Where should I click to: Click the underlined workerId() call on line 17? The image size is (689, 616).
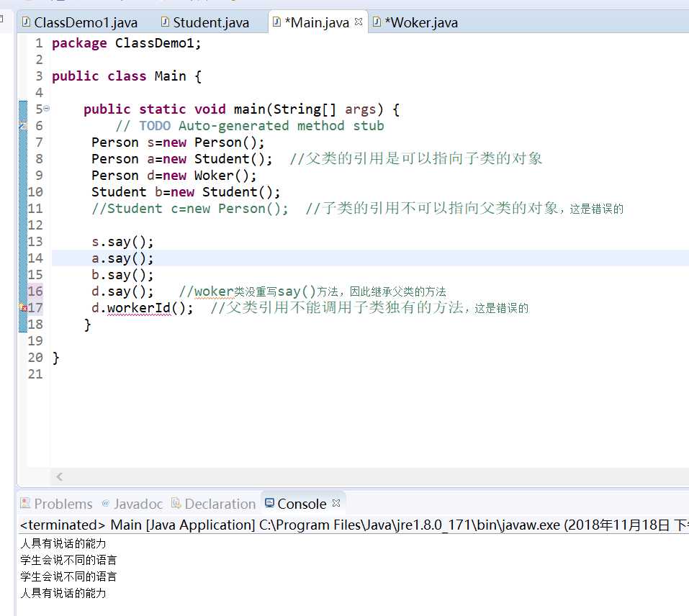(139, 308)
